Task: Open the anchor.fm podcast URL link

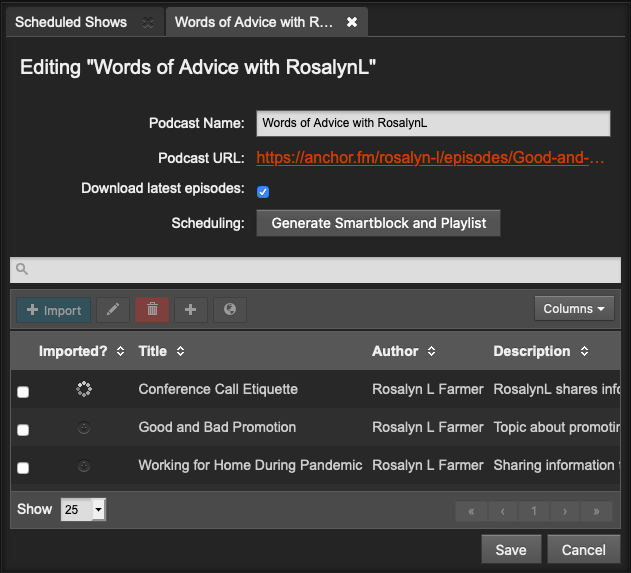Action: pyautogui.click(x=431, y=158)
